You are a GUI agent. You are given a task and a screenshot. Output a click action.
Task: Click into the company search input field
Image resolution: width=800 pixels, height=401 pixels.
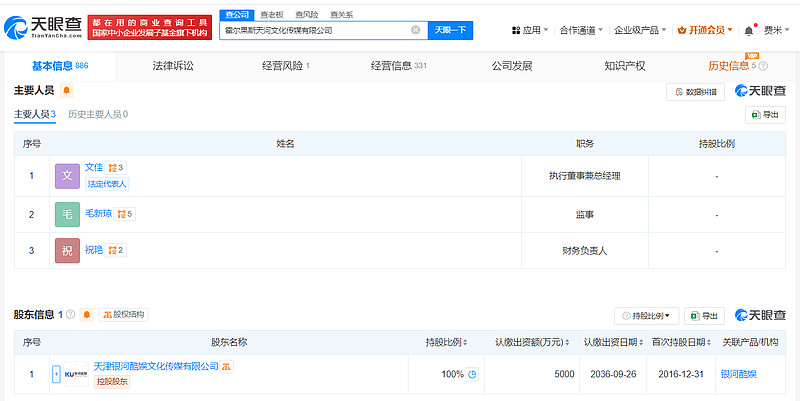point(314,30)
